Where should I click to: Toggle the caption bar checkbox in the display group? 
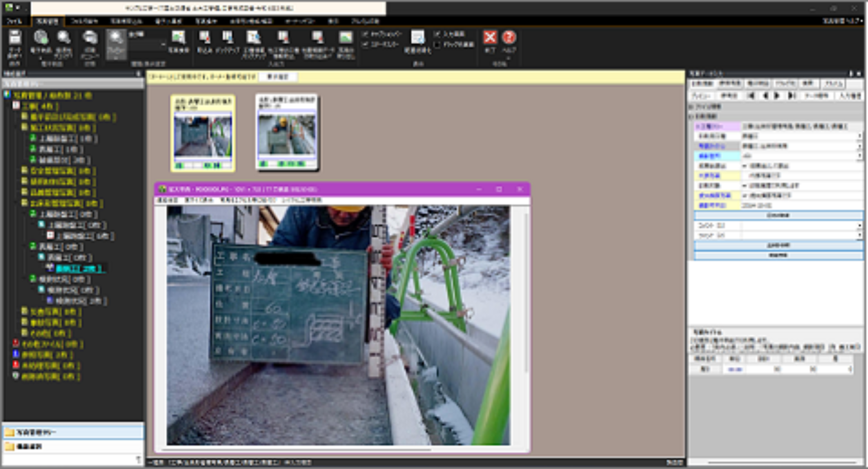pyautogui.click(x=364, y=33)
